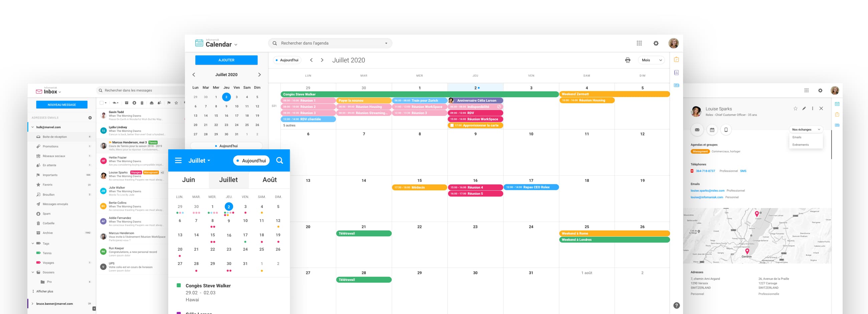Screen dimensions: 868x314
Task: Star Louise Sparks as a favorite contact
Action: click(796, 108)
